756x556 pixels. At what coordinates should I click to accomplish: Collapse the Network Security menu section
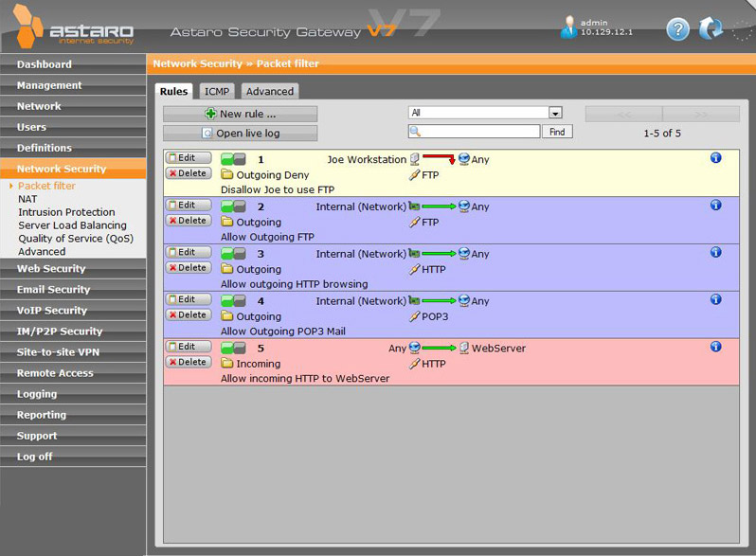point(73,169)
